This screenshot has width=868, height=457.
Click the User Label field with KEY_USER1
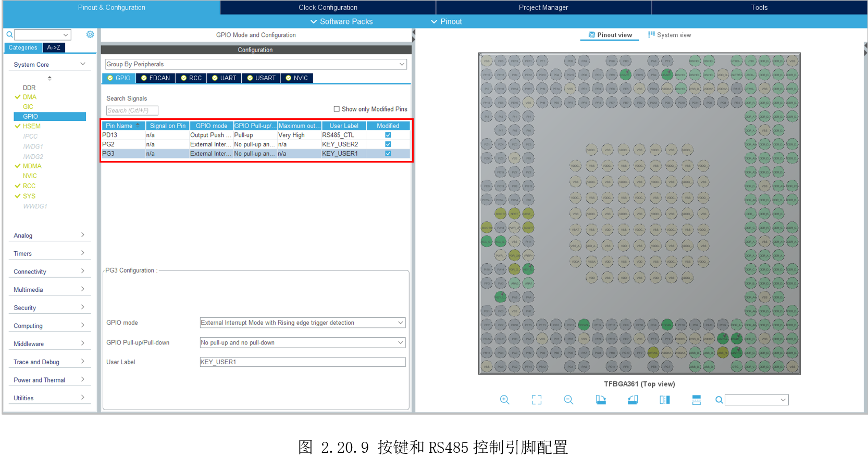[302, 362]
